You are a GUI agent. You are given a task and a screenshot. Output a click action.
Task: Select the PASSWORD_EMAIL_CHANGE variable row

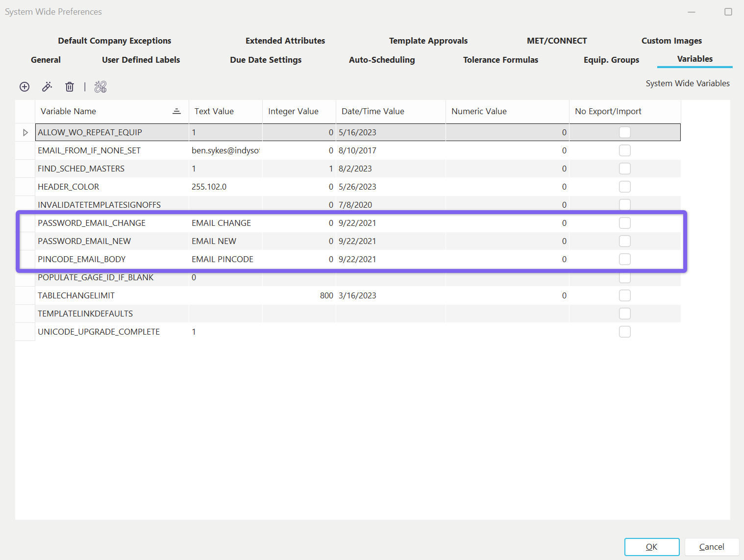92,223
